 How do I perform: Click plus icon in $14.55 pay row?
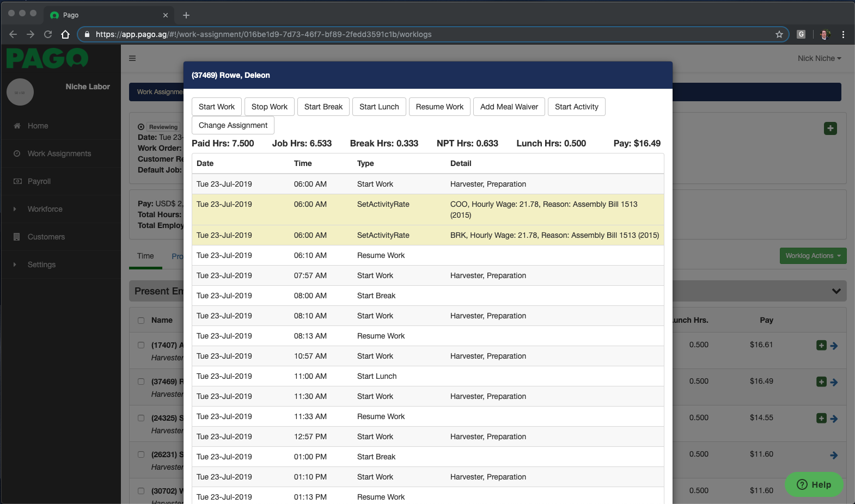click(x=822, y=418)
